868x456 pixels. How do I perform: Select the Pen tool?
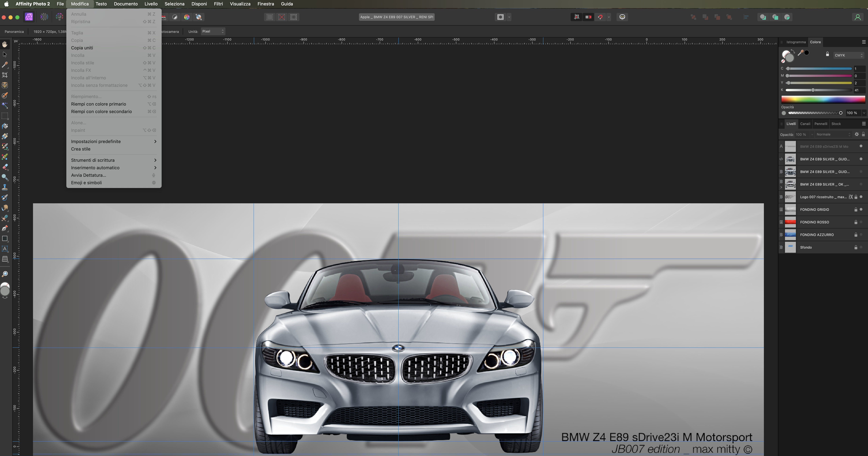point(5,228)
